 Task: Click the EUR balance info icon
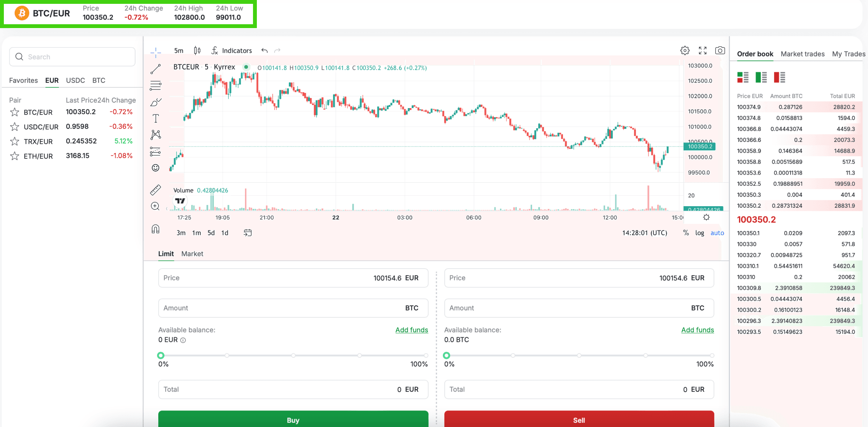point(183,340)
